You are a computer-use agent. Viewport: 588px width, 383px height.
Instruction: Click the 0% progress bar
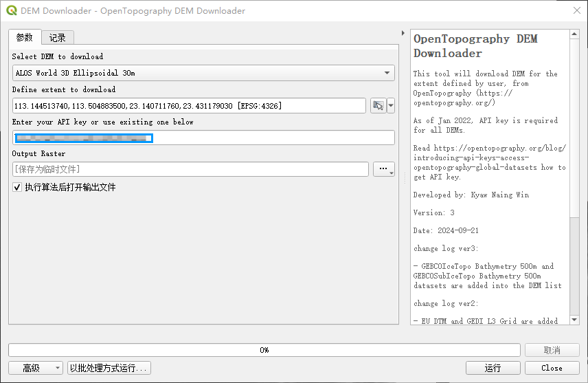coord(264,350)
